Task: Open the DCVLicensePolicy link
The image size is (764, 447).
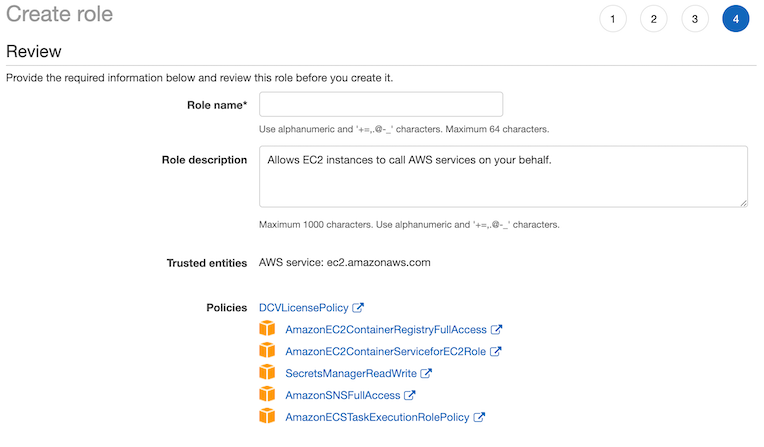Action: [x=304, y=308]
